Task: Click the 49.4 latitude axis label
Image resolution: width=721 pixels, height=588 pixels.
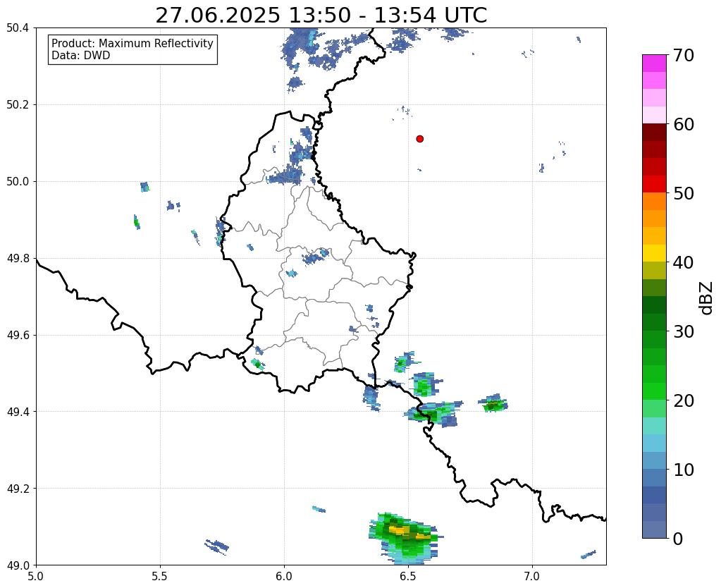Action: pos(18,411)
